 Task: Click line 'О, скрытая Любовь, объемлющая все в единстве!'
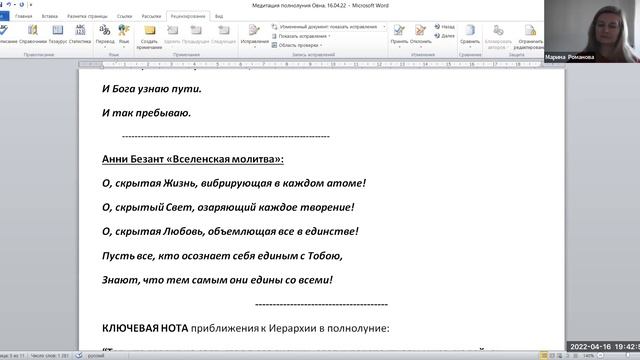click(230, 231)
